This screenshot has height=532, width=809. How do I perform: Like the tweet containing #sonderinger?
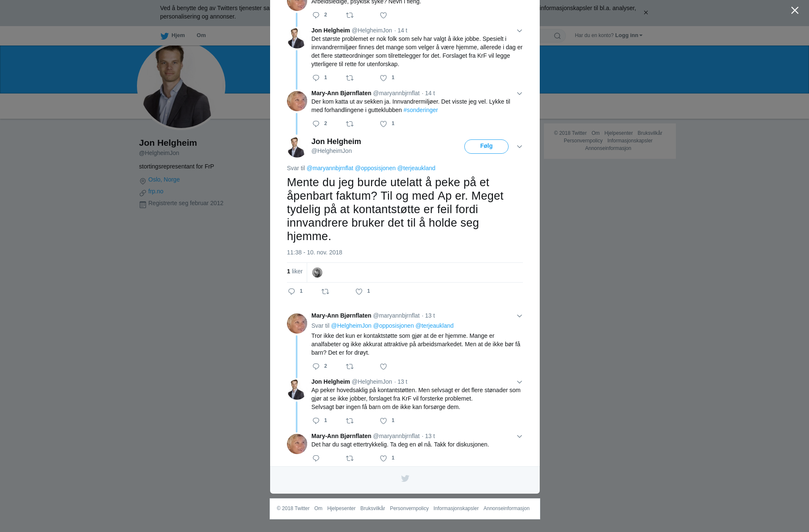pyautogui.click(x=383, y=124)
